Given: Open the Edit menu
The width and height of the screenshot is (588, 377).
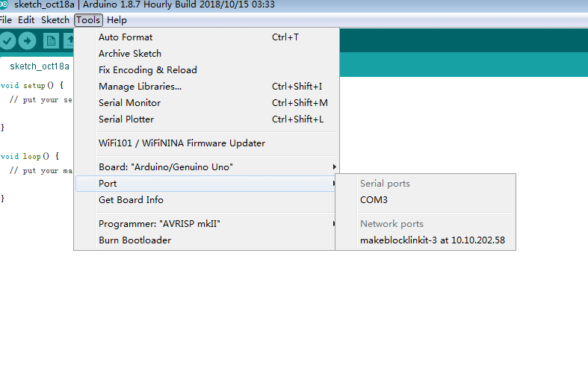Looking at the screenshot, I should coord(26,20).
